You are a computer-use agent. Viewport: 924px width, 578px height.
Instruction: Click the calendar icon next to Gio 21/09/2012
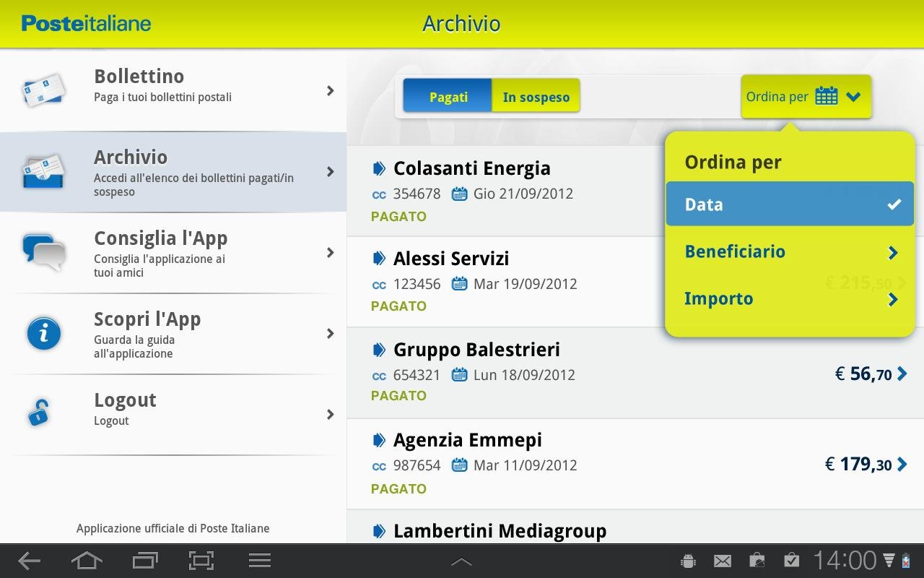point(459,194)
